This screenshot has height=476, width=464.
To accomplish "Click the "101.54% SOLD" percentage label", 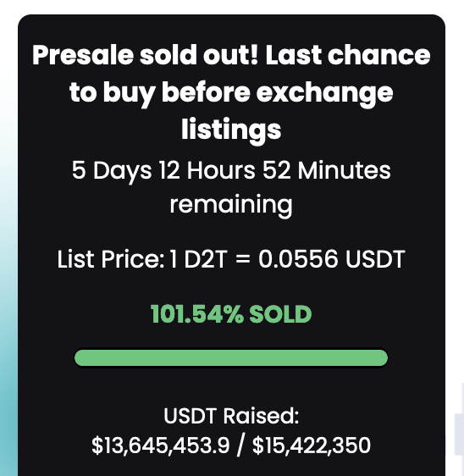I will (x=231, y=314).
